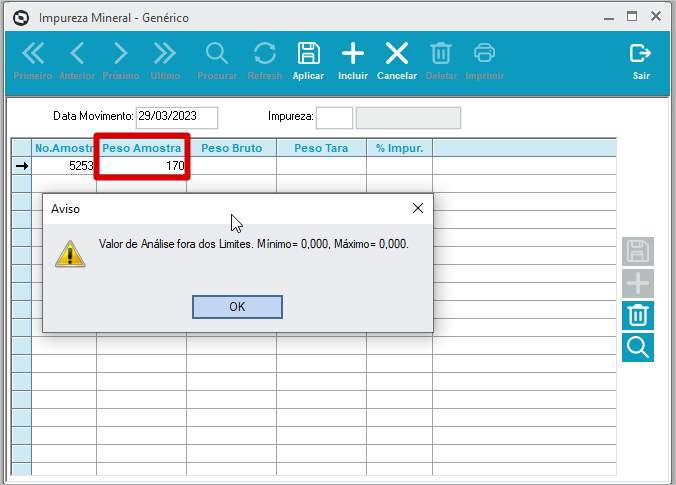Click Peso Tara cell in row 5253
The width and height of the screenshot is (676, 485).
tap(321, 166)
